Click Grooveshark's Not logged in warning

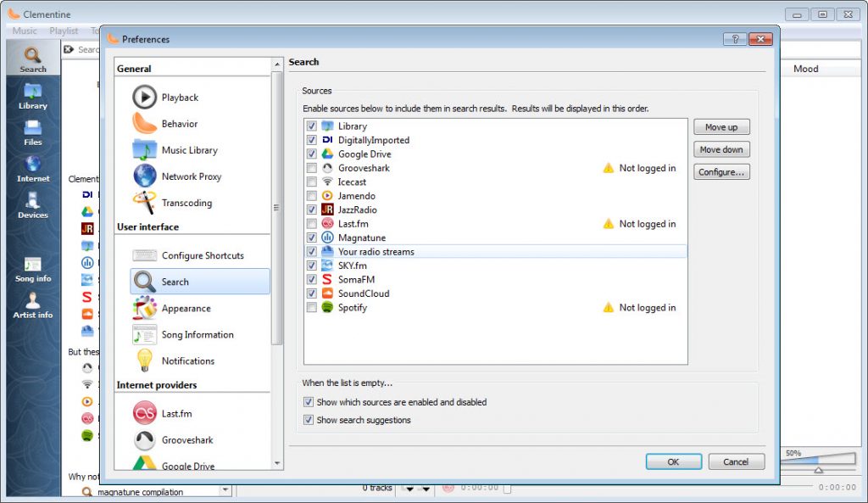point(639,168)
